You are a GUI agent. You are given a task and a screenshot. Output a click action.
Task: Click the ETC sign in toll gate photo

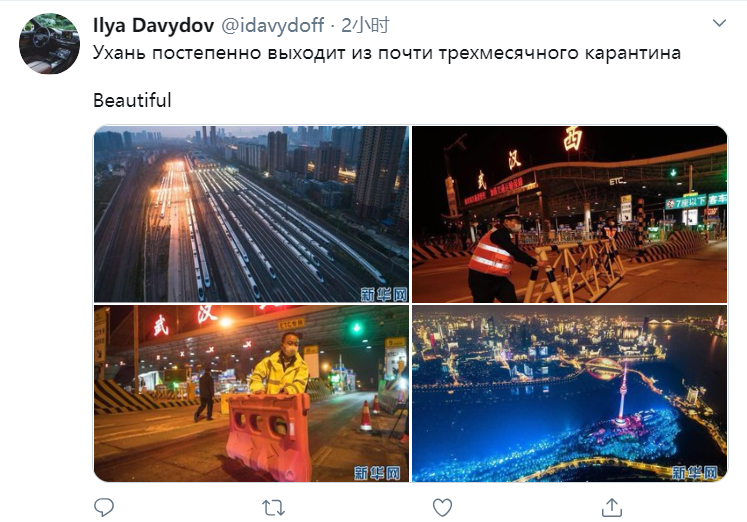click(x=617, y=181)
